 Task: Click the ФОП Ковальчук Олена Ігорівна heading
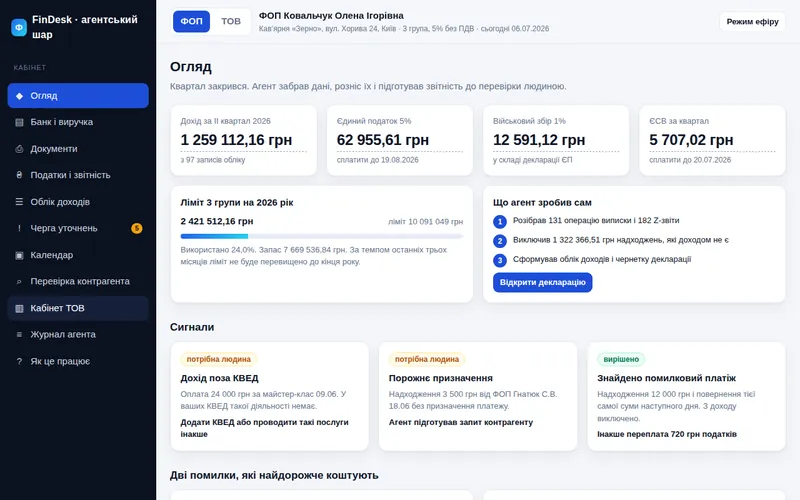tap(331, 16)
